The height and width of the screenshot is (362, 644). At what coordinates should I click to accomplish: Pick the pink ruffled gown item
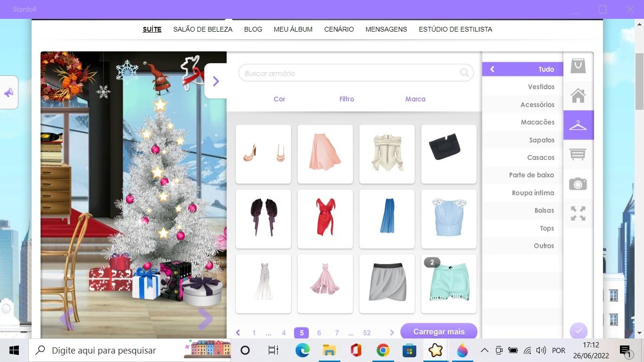point(325,284)
